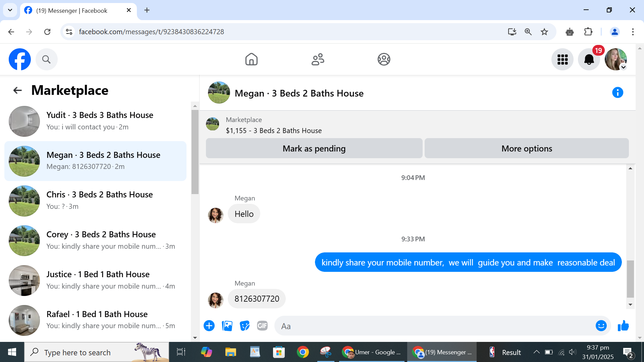
Task: Open the Windows notification center
Action: (628, 352)
